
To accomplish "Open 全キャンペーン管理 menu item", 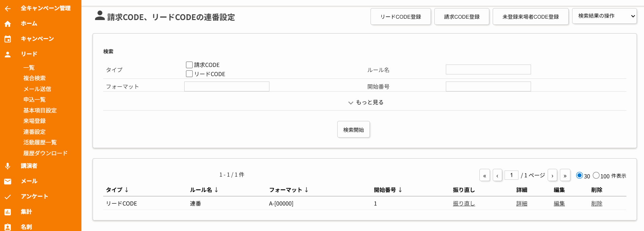I will click(45, 8).
